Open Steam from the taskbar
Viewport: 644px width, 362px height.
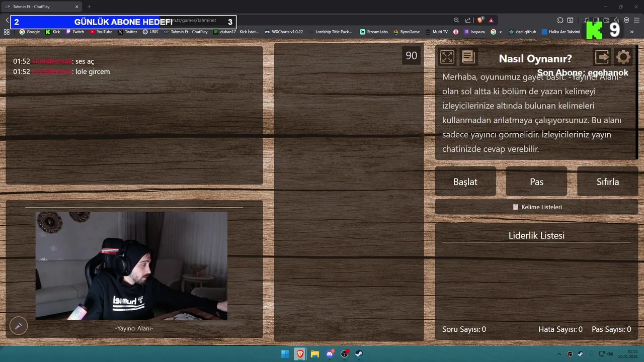pyautogui.click(x=359, y=354)
